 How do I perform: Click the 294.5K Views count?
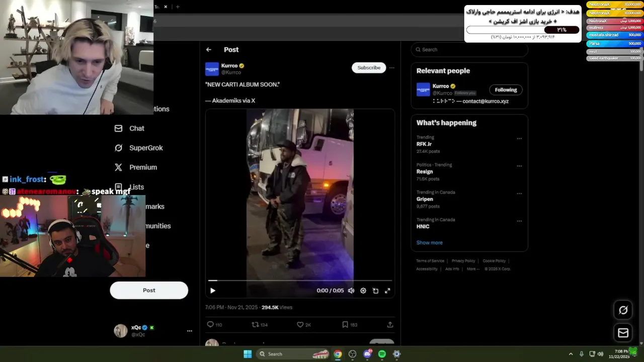click(x=277, y=307)
